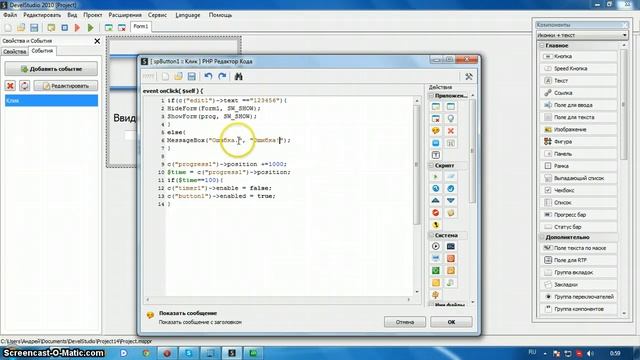This screenshot has width=640, height=360.
Task: Click the add form icon in the main toolbar
Action: pos(109,27)
